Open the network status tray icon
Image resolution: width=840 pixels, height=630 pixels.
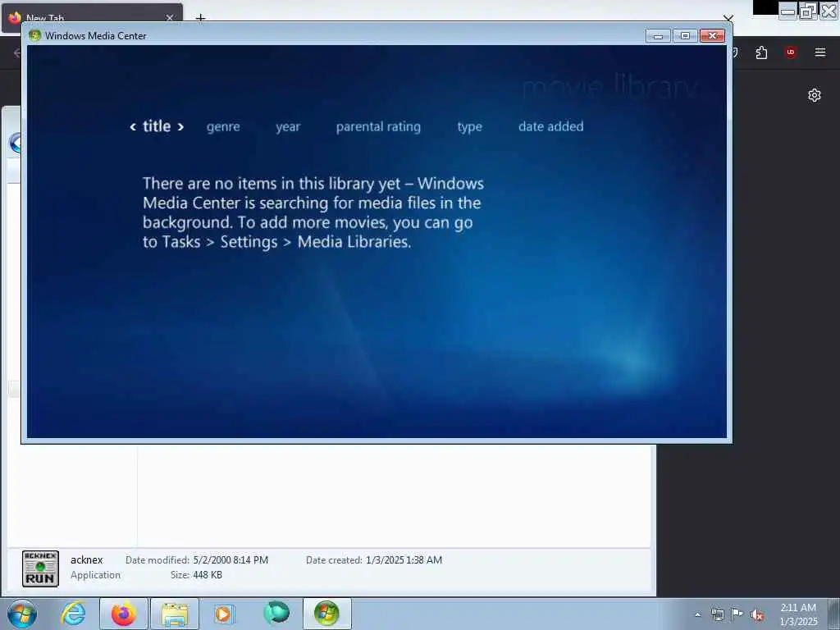pyautogui.click(x=717, y=614)
